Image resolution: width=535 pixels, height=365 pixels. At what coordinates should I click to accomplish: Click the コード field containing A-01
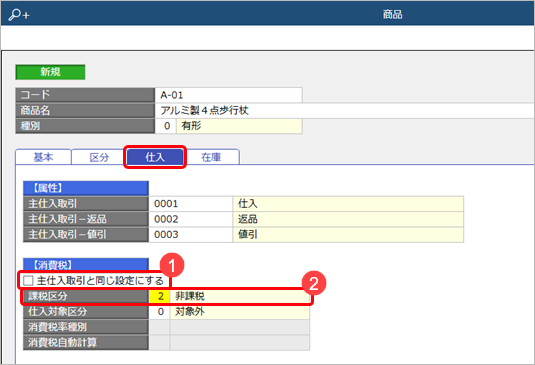[x=229, y=95]
